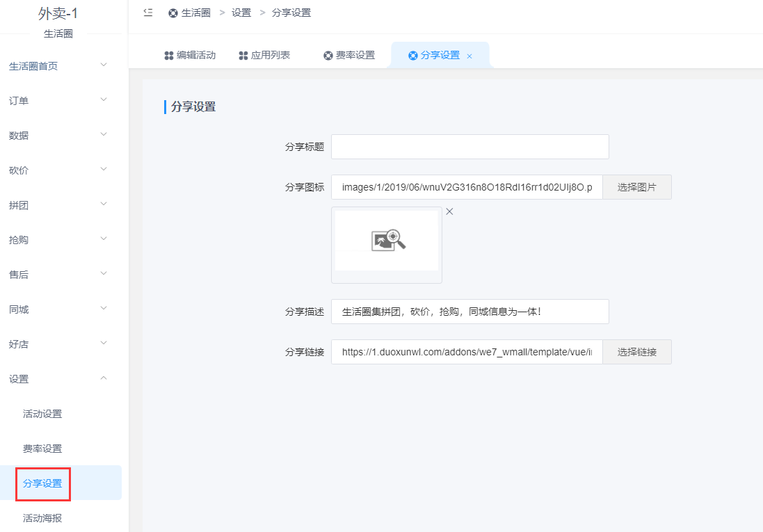Viewport: 763px width, 532px height.
Task: Expand the 订单 menu chevron
Action: click(x=104, y=99)
